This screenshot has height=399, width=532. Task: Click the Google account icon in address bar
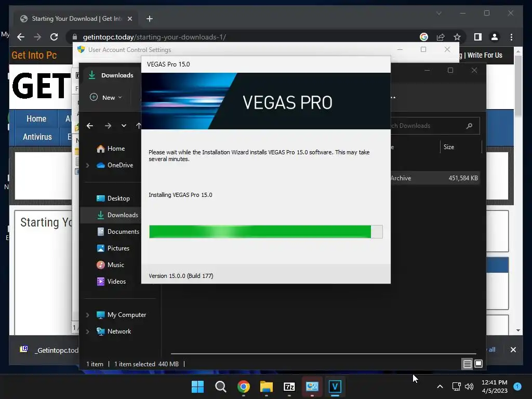pos(424,37)
